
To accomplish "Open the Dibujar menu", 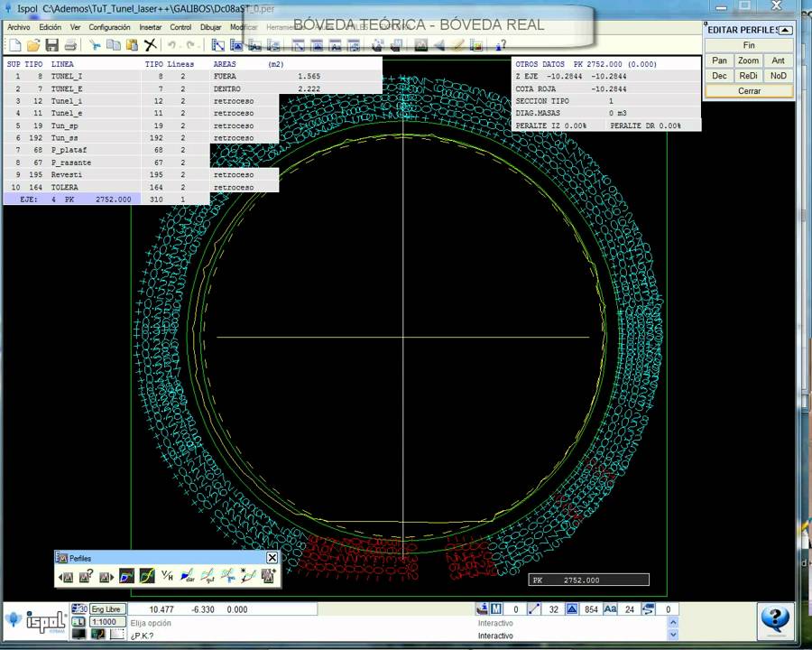I will 210,27.
